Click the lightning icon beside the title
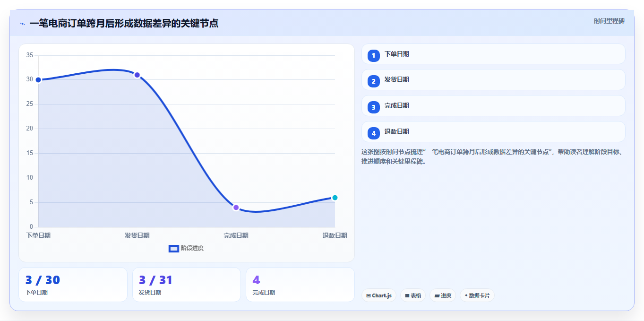 click(22, 24)
